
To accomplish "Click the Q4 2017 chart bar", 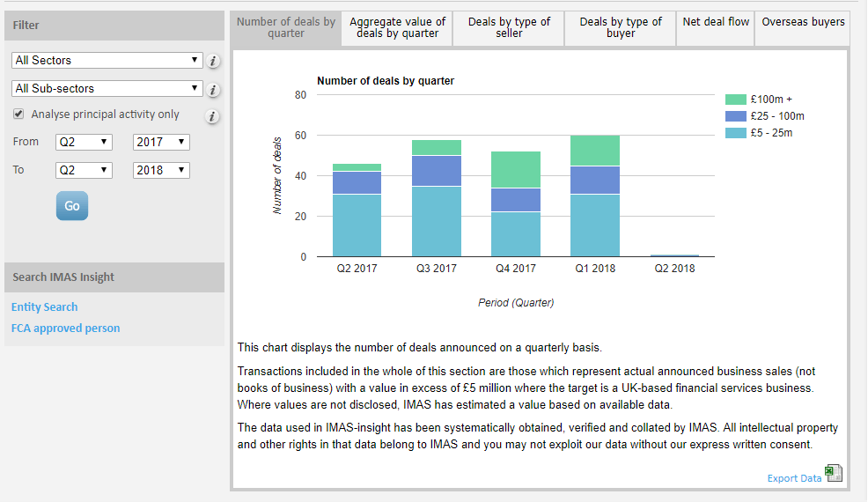I will click(516, 204).
